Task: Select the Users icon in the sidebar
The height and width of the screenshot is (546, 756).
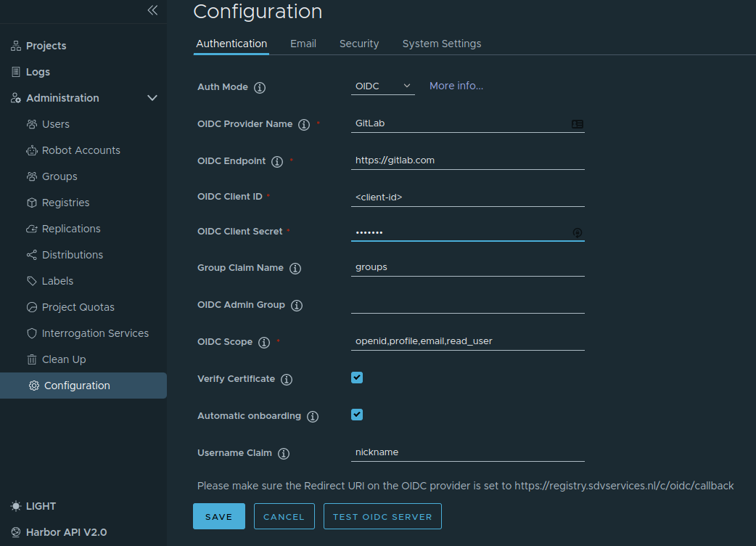Action: [31, 123]
